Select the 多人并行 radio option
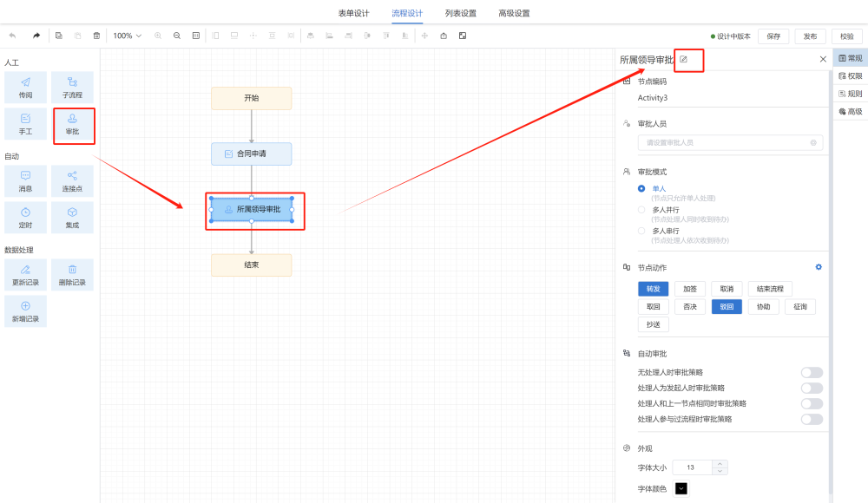This screenshot has width=868, height=503. (641, 210)
